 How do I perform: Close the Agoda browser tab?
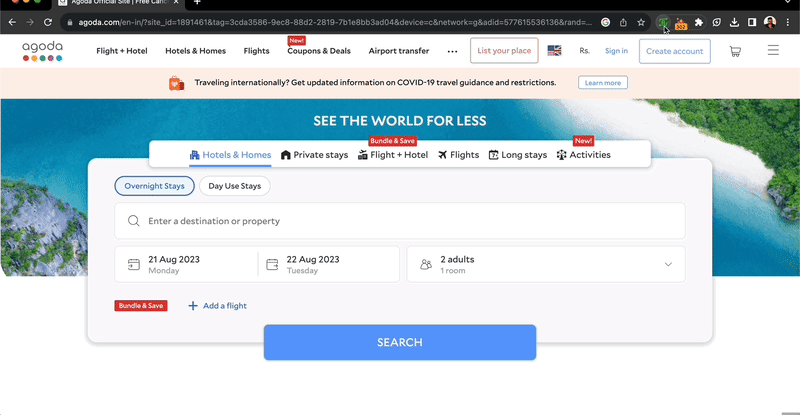pyautogui.click(x=176, y=3)
